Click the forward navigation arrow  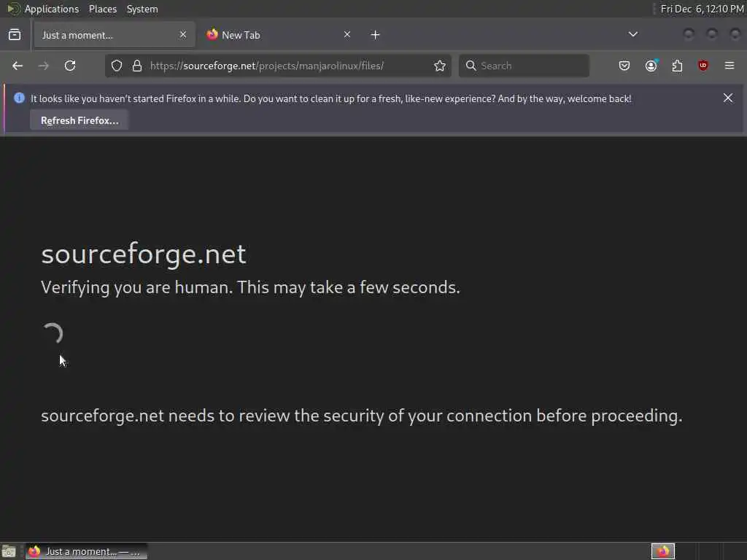(x=43, y=66)
